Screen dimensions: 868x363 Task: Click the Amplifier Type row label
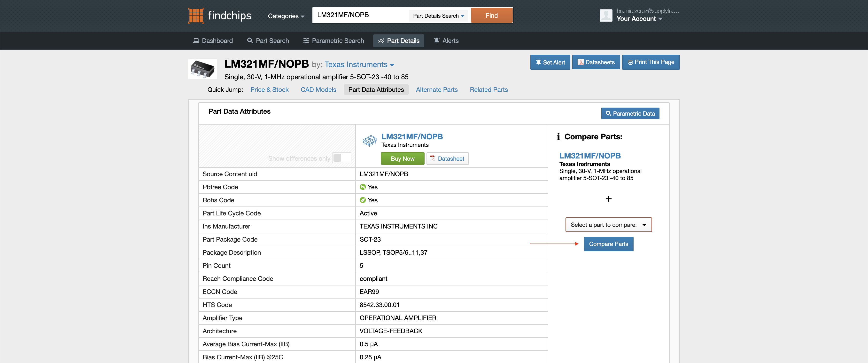(x=222, y=318)
